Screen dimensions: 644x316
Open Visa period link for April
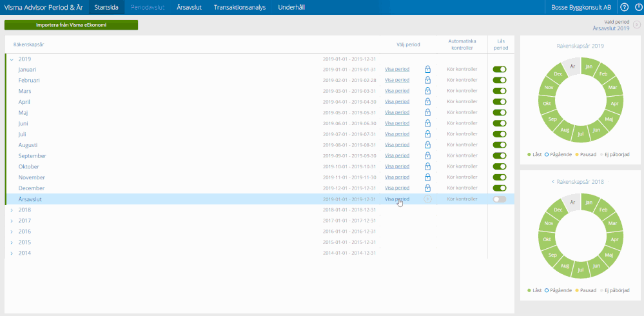coord(397,101)
